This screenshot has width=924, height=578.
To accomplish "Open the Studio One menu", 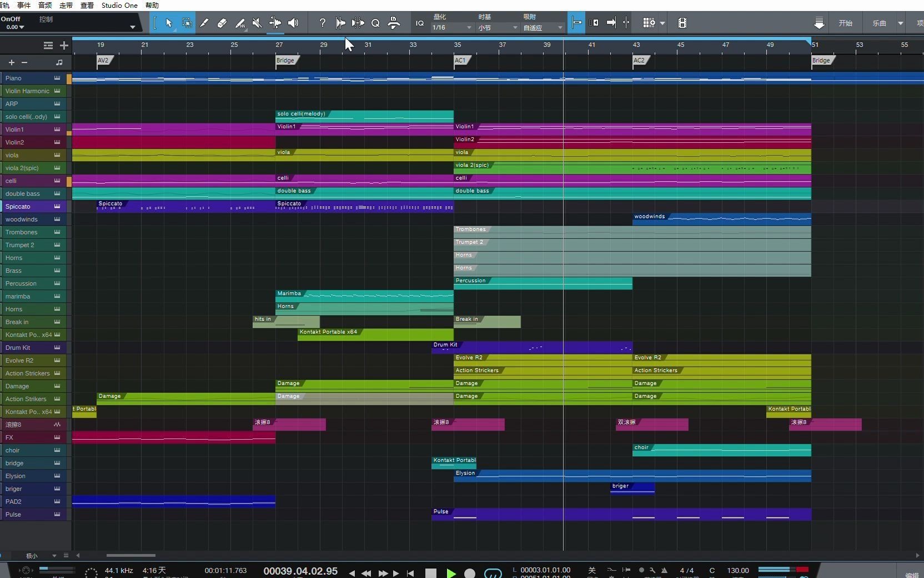I will coord(119,5).
